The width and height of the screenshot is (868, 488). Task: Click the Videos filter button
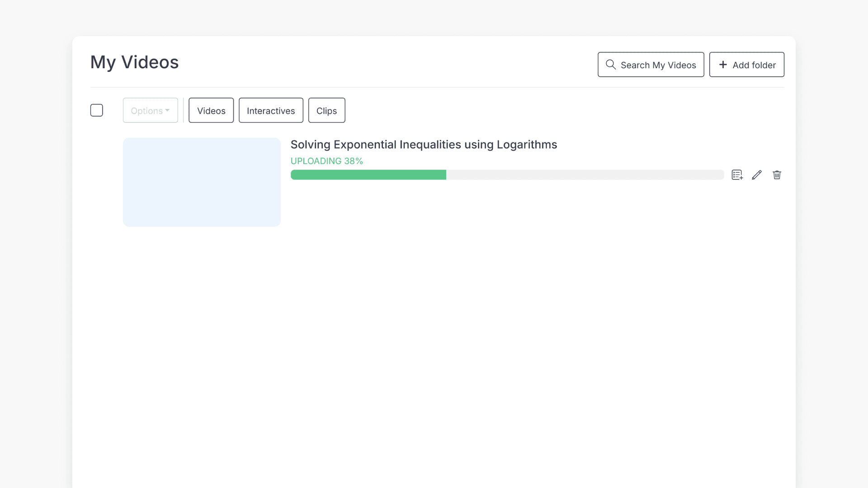pyautogui.click(x=211, y=110)
